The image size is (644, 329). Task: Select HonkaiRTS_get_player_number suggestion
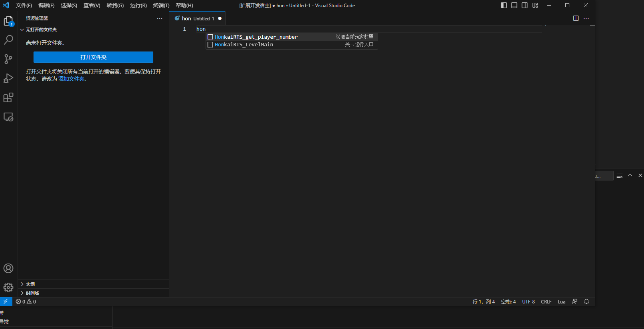(x=256, y=37)
